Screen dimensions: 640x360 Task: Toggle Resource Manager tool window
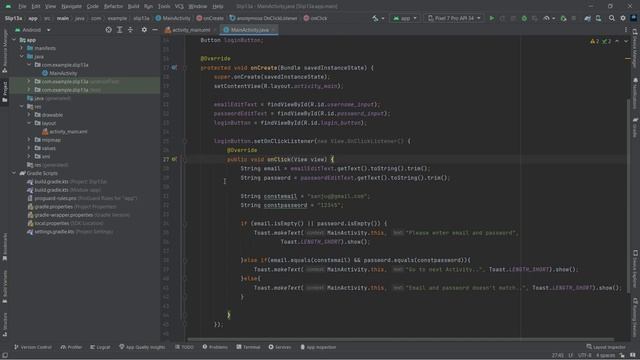tap(5, 51)
